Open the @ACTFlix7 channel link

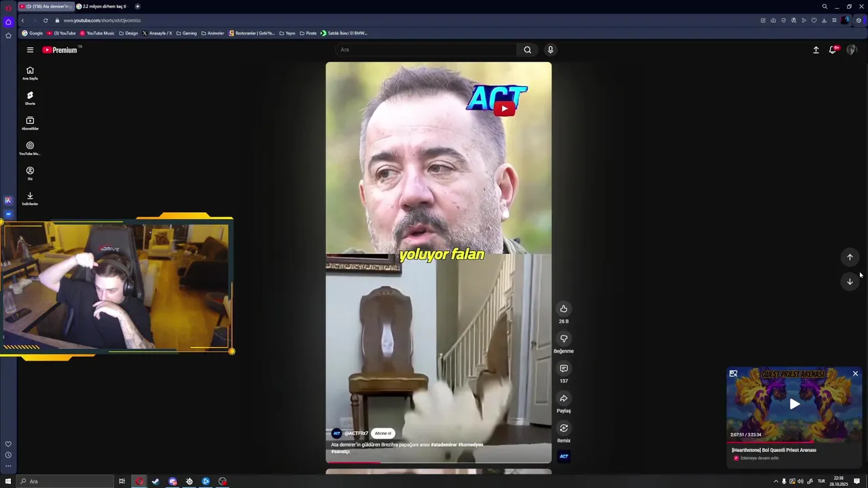coord(356,433)
